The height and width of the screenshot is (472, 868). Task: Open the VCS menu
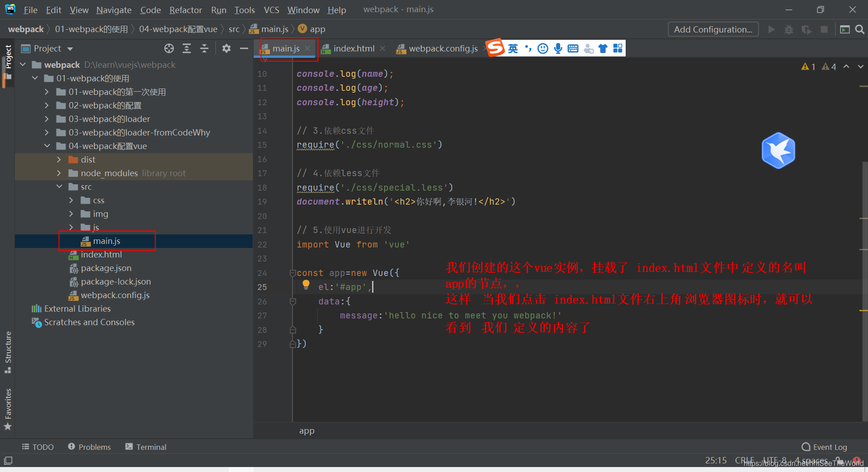click(271, 10)
